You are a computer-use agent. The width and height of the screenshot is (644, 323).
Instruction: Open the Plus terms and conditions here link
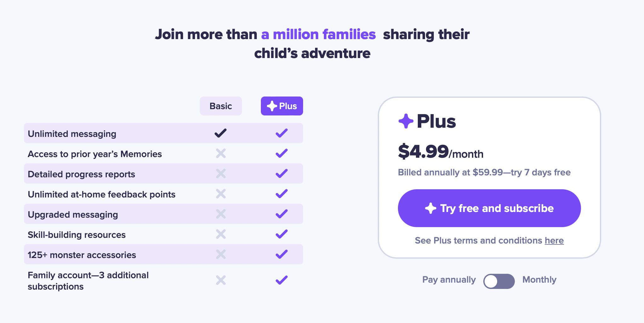[x=554, y=241]
